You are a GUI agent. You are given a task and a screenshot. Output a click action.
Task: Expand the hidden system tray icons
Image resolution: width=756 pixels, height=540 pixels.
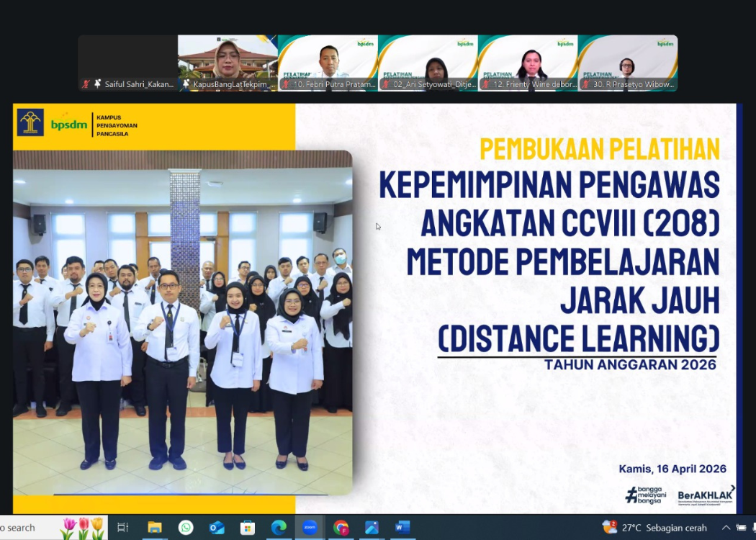pyautogui.click(x=726, y=528)
